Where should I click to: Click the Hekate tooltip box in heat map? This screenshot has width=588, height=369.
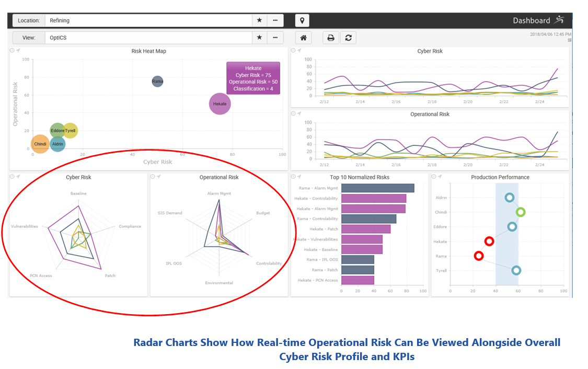253,78
